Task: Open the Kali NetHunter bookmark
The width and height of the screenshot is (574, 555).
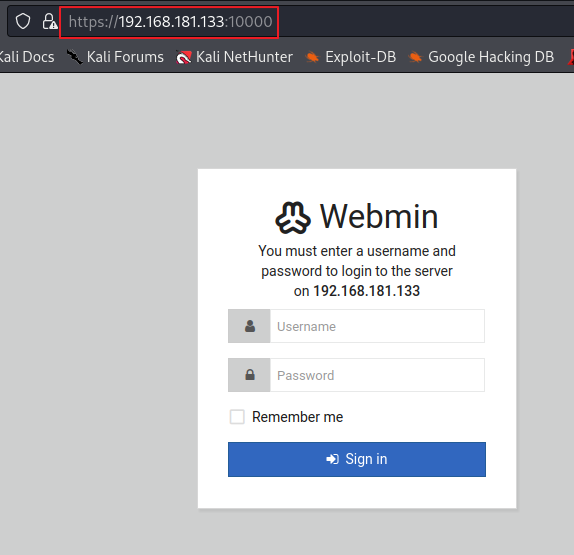Action: tap(234, 57)
